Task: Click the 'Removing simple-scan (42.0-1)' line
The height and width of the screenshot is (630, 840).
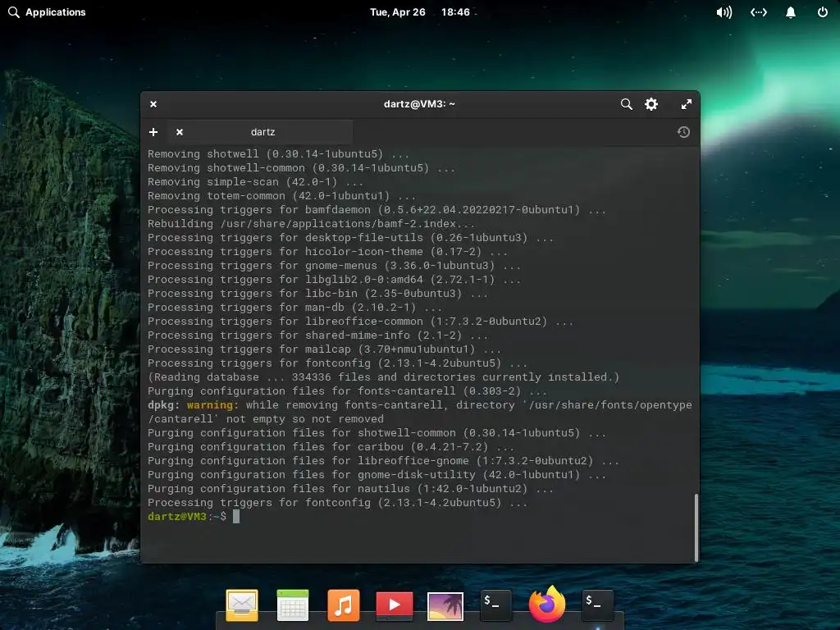Action: pyautogui.click(x=256, y=182)
